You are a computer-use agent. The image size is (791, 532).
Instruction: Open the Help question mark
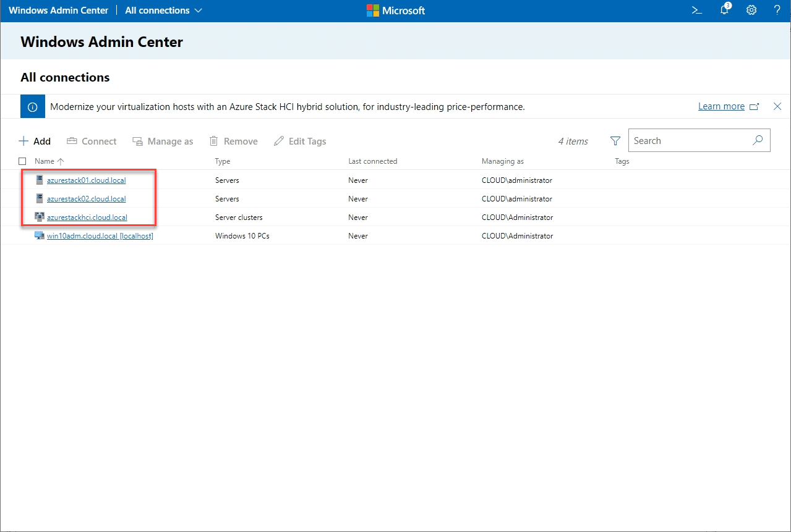tap(777, 10)
